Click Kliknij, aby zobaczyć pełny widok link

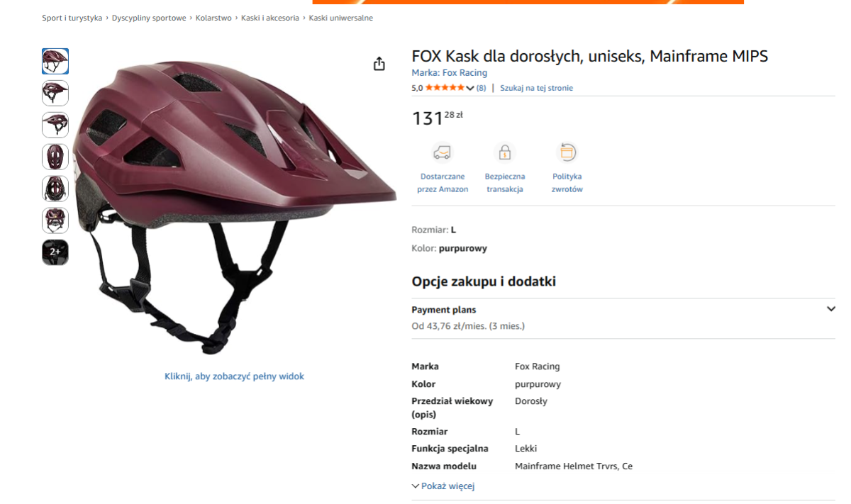tap(234, 376)
